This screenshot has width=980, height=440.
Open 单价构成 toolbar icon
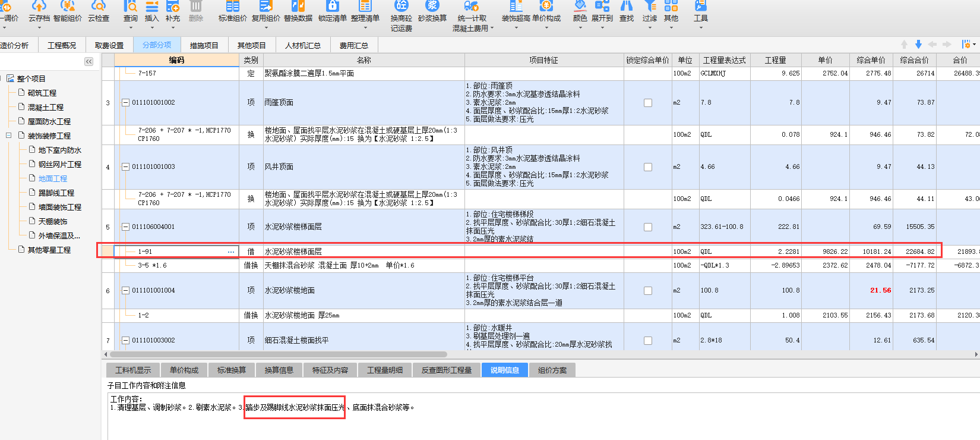click(546, 6)
